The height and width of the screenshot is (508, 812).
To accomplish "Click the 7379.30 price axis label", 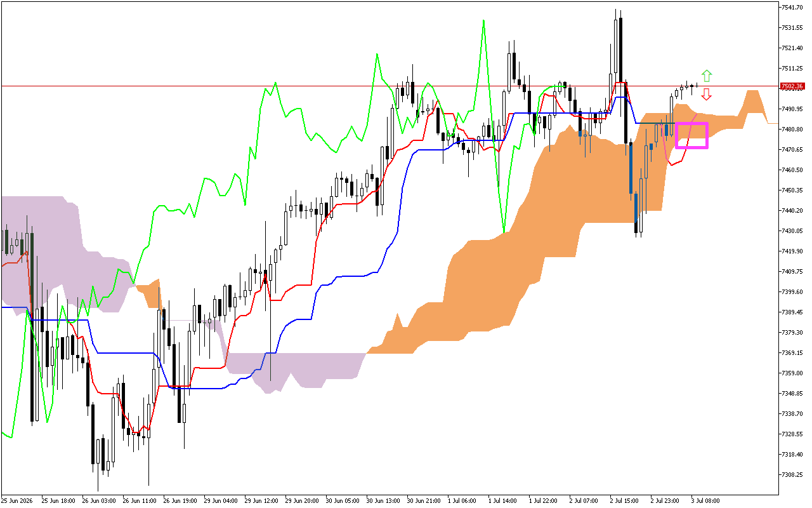I will (x=792, y=333).
